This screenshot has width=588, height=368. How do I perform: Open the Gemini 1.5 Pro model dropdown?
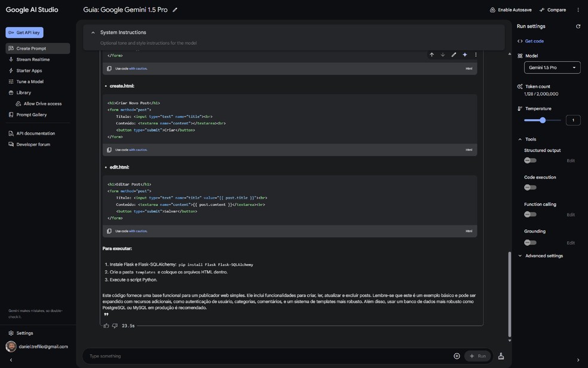click(552, 66)
